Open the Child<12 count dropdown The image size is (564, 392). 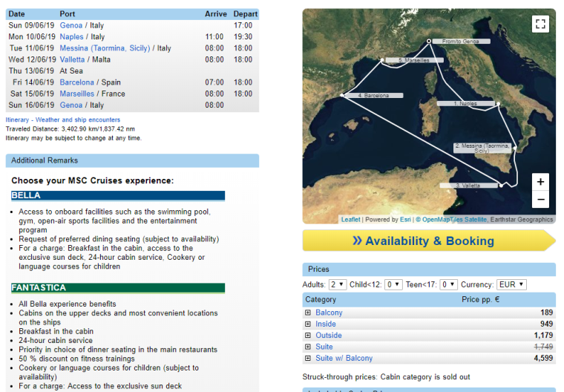(x=393, y=284)
